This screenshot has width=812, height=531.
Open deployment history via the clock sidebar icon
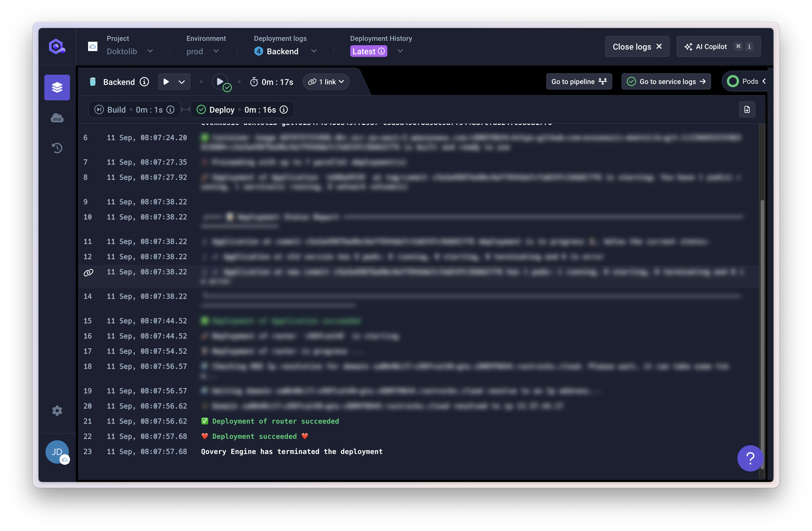pos(57,148)
